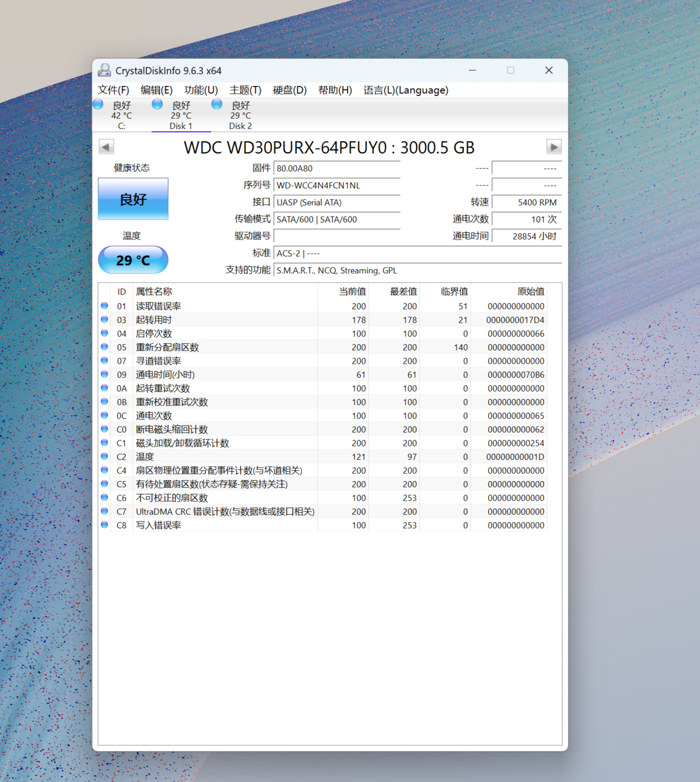Click the 29 °C temperature button
700x782 pixels.
[x=133, y=260]
